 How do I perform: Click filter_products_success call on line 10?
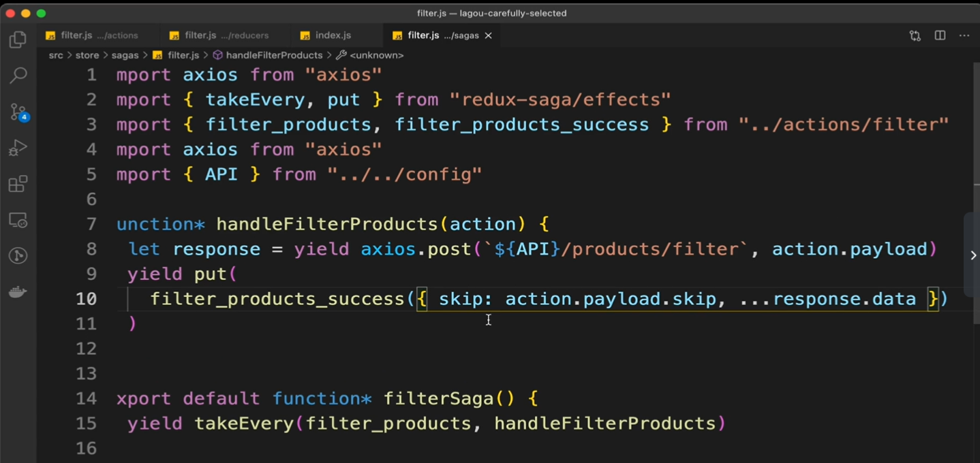pyautogui.click(x=278, y=299)
